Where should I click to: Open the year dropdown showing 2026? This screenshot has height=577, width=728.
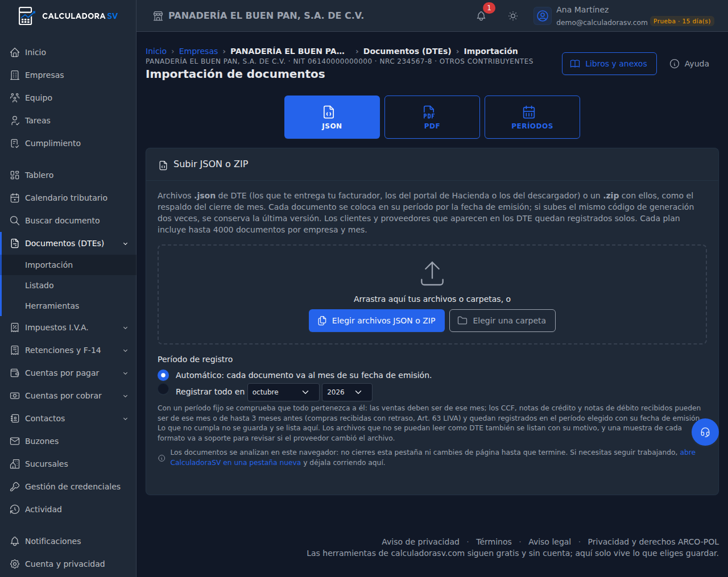pos(347,392)
